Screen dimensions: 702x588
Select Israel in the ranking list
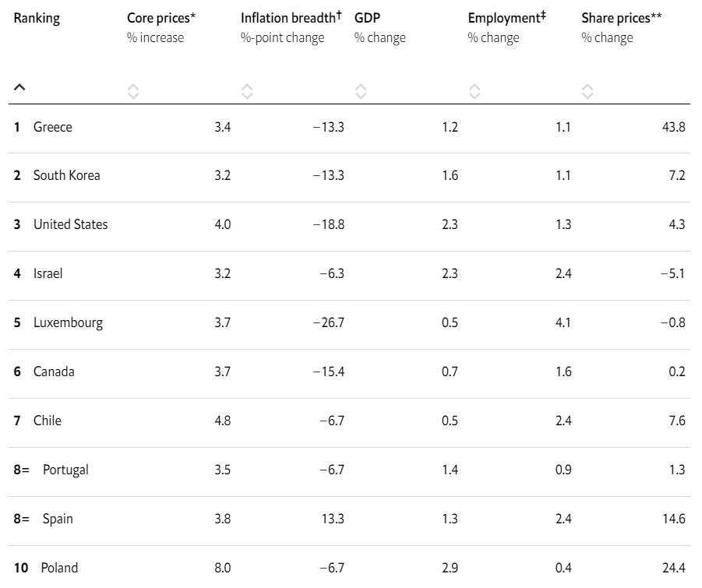click(x=48, y=273)
